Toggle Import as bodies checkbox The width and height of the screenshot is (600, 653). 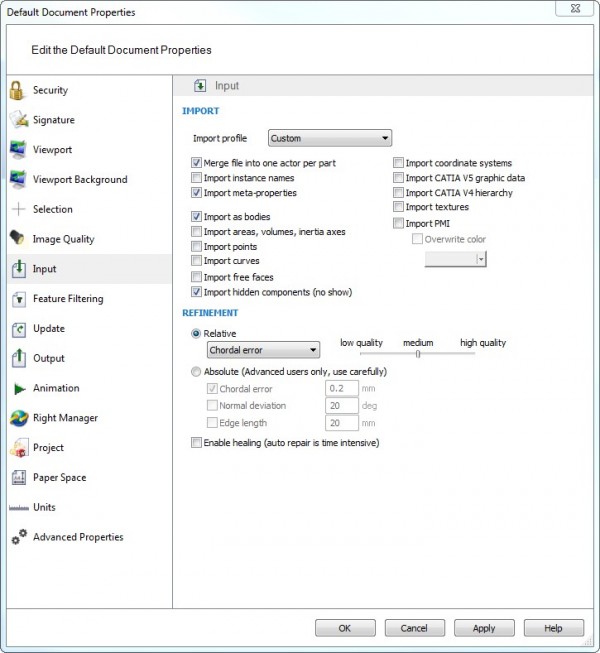pos(196,217)
